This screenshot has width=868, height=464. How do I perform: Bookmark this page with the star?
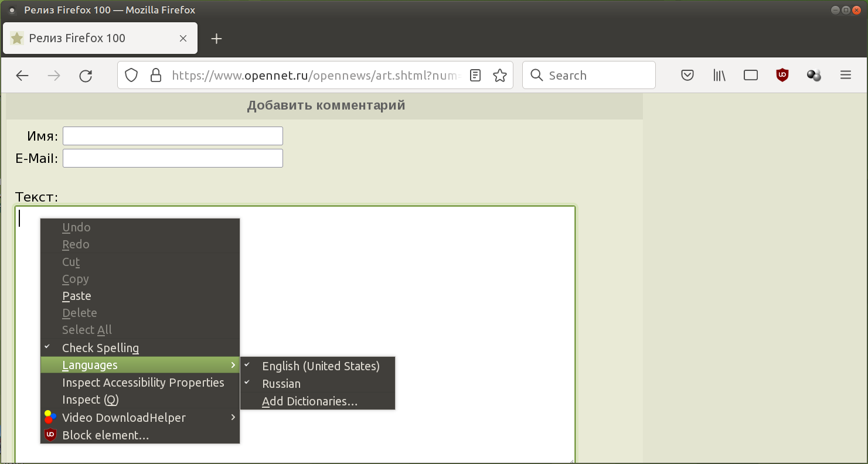coord(500,76)
